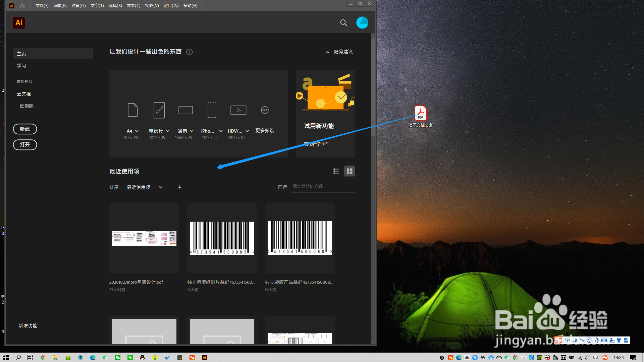Toggle system IME 中 indicator in tray

tap(596, 358)
